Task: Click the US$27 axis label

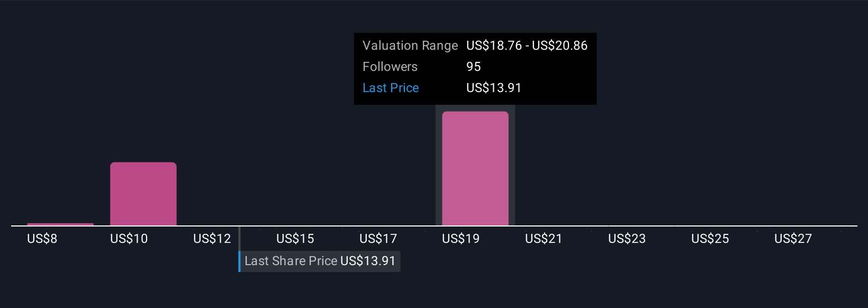Action: pyautogui.click(x=793, y=239)
